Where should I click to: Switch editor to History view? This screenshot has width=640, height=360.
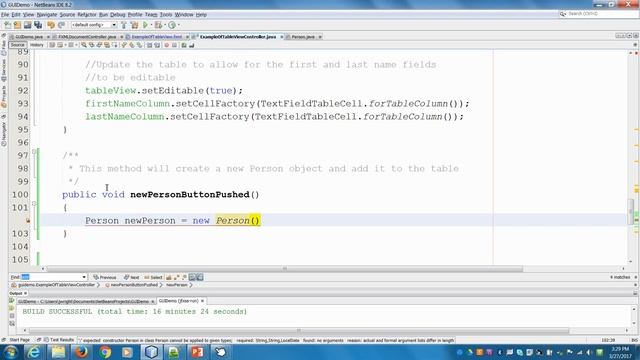point(37,45)
